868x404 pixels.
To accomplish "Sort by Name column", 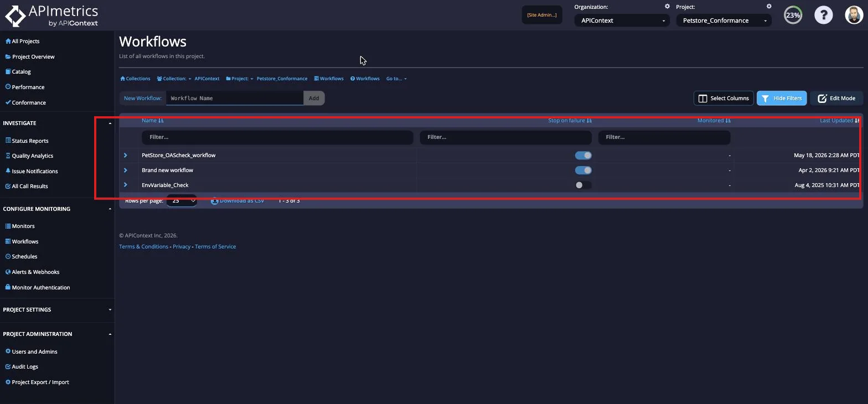I will coord(153,120).
